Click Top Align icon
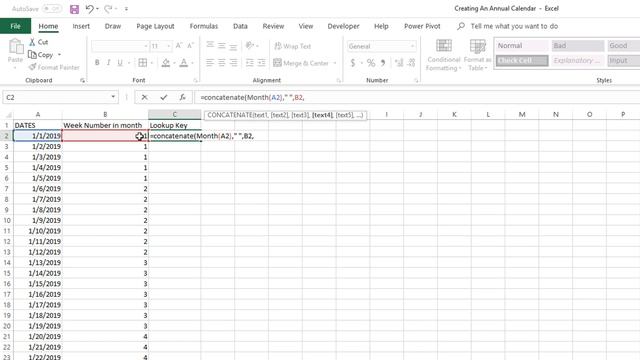This screenshot has height=360, width=640. pyautogui.click(x=210, y=45)
